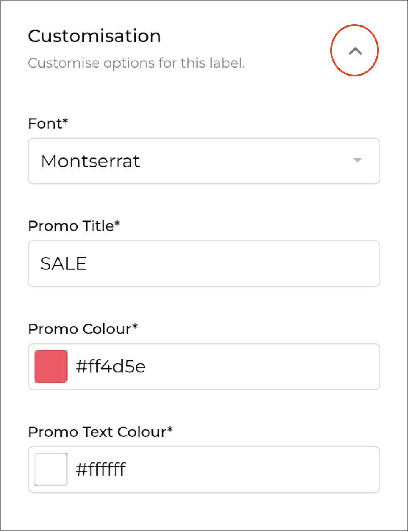Click the Customisation section heading
408x532 pixels.
point(94,36)
